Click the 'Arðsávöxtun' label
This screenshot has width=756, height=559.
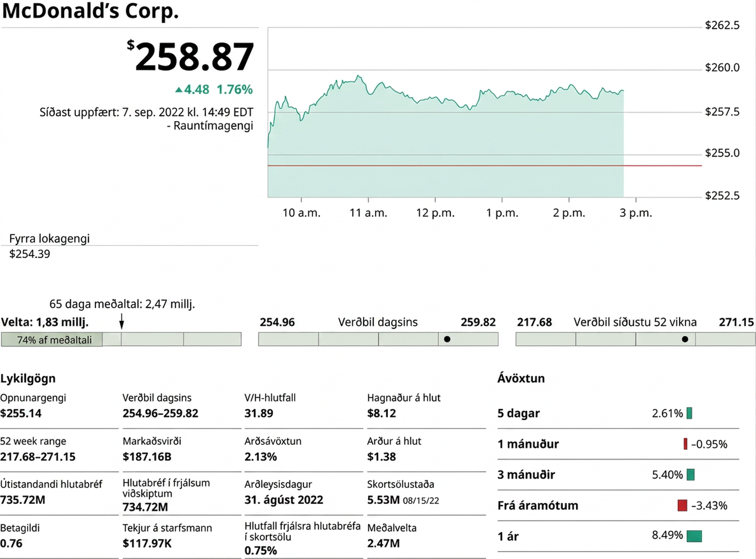273,441
